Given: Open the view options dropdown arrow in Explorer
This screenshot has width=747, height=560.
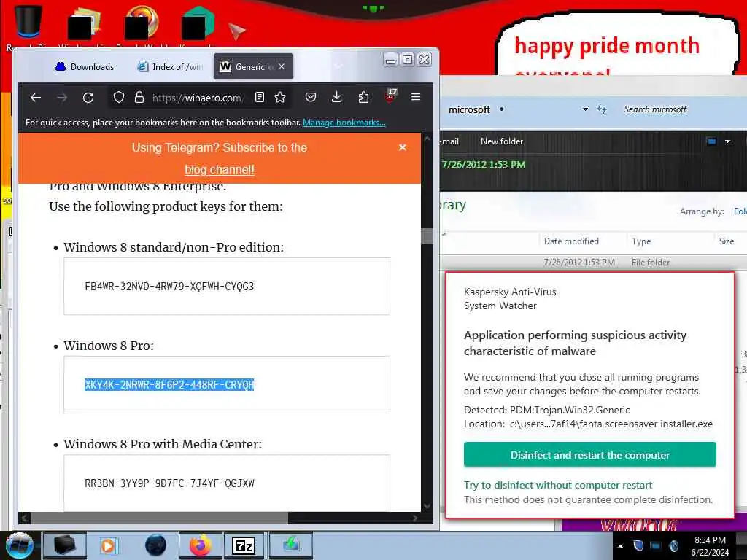Looking at the screenshot, I should click(x=727, y=141).
